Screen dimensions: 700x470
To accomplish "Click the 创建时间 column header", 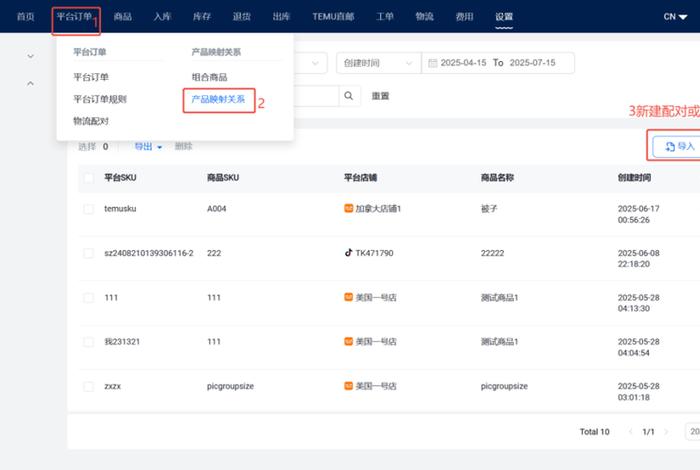I will [x=634, y=178].
